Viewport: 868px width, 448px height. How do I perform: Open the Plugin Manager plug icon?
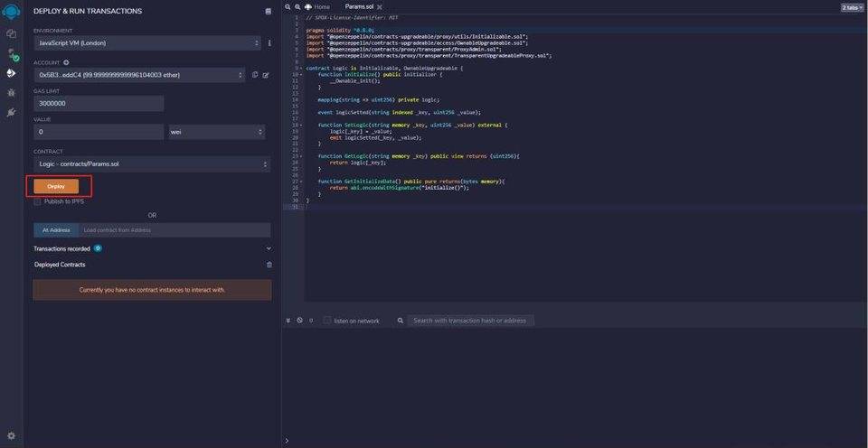coord(11,112)
